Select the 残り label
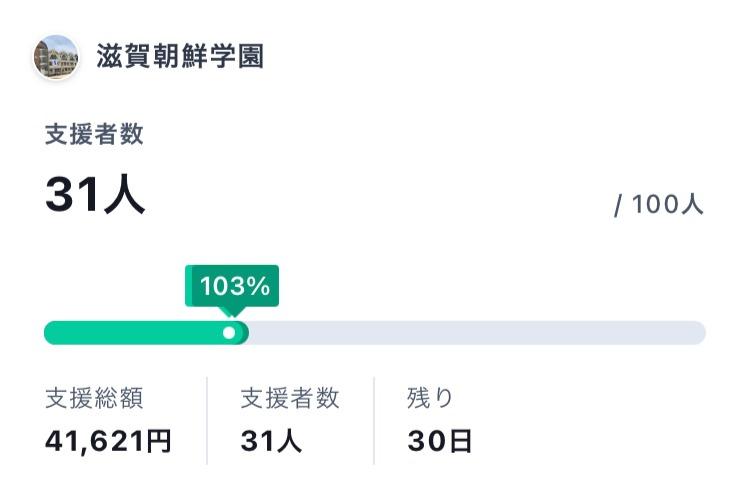This screenshot has width=750, height=499. coord(430,398)
